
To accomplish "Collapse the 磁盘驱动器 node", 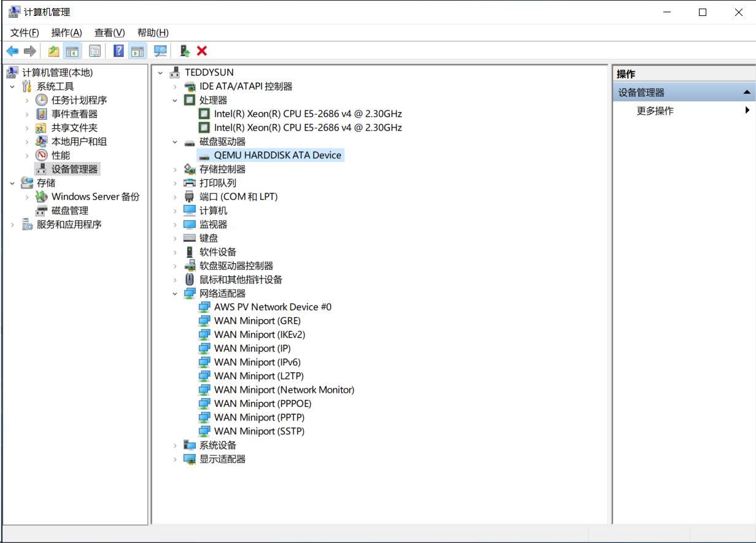I will point(175,142).
